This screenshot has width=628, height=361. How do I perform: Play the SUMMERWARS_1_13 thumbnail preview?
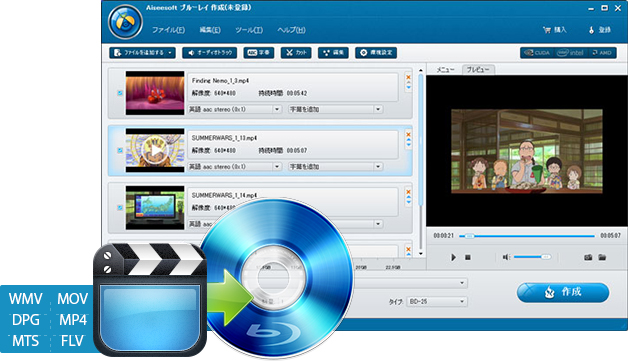click(x=155, y=150)
